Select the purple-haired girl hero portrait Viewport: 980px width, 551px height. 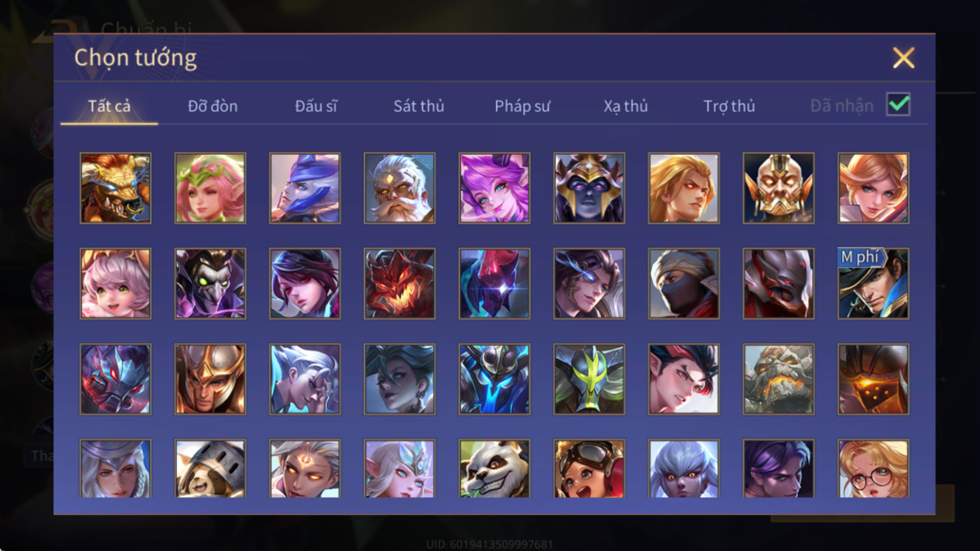click(494, 188)
